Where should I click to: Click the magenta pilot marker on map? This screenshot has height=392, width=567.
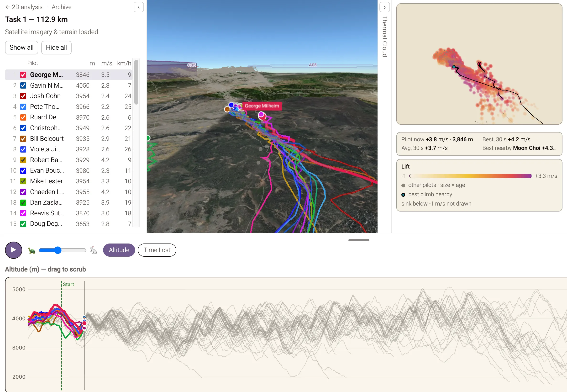pyautogui.click(x=261, y=114)
